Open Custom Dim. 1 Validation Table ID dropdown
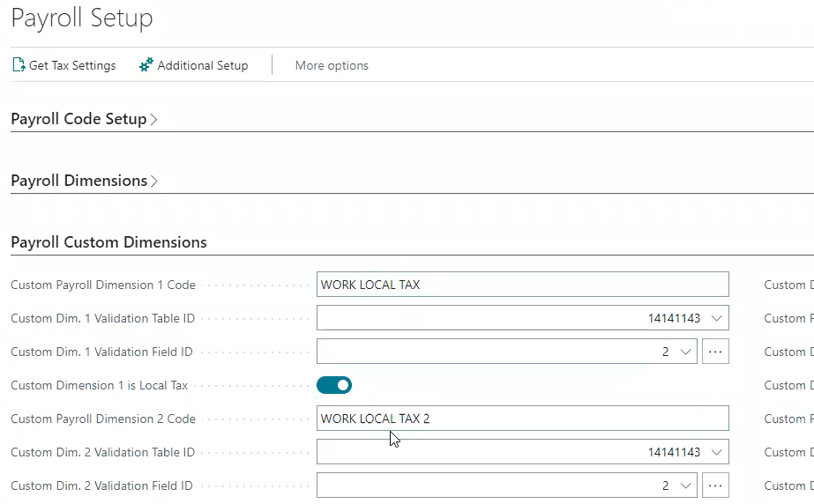The width and height of the screenshot is (814, 504). (x=716, y=318)
